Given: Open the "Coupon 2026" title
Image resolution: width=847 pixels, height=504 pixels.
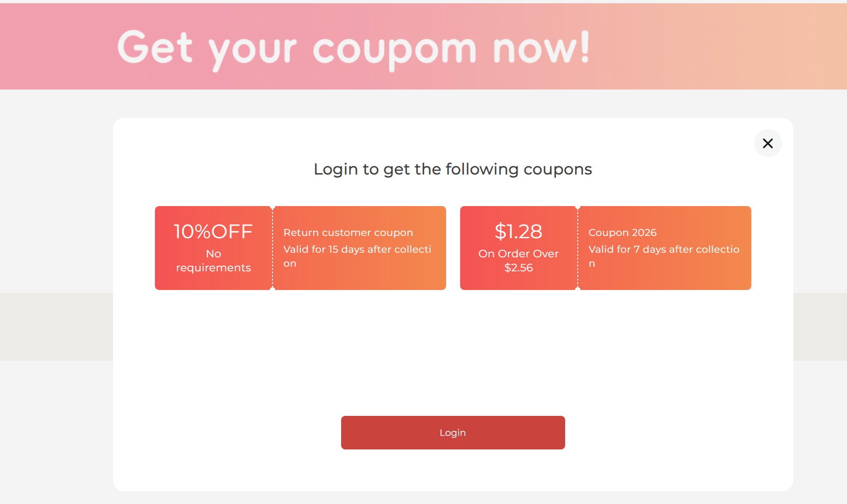Looking at the screenshot, I should coord(622,233).
